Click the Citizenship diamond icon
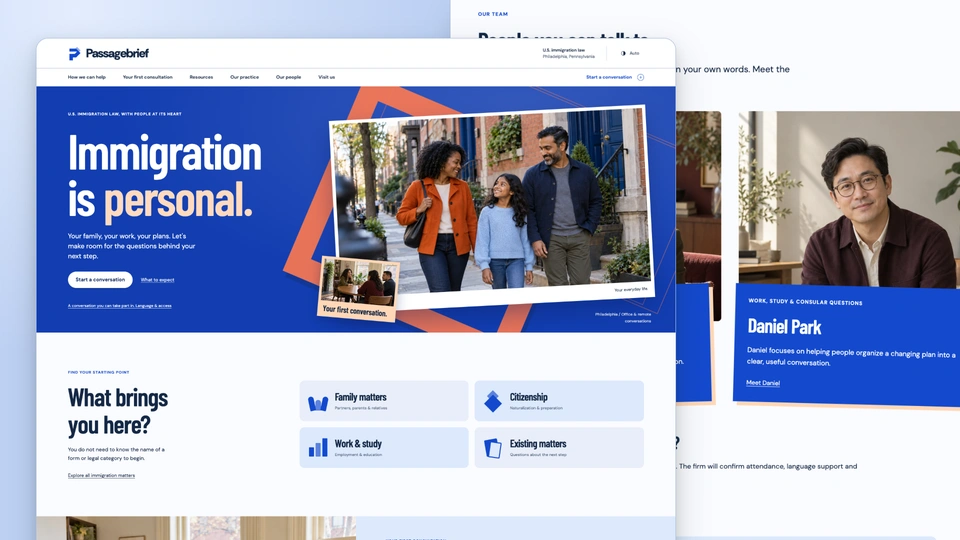 [493, 402]
